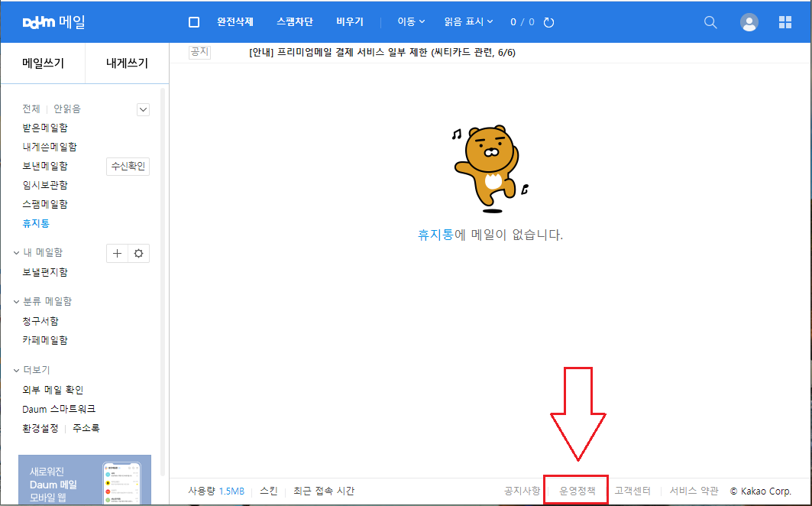812x506 pixels.
Task: Open mailbox settings gear icon
Action: coord(139,254)
